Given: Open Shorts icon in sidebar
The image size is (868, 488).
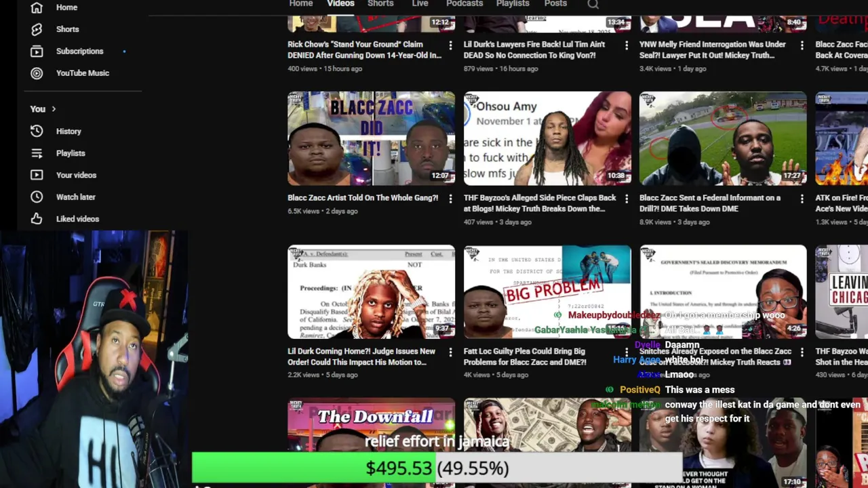Looking at the screenshot, I should (37, 29).
